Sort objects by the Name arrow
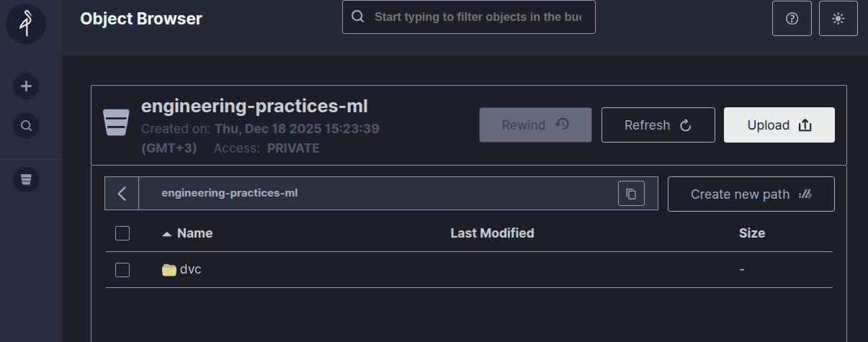The width and height of the screenshot is (868, 342). click(x=167, y=234)
